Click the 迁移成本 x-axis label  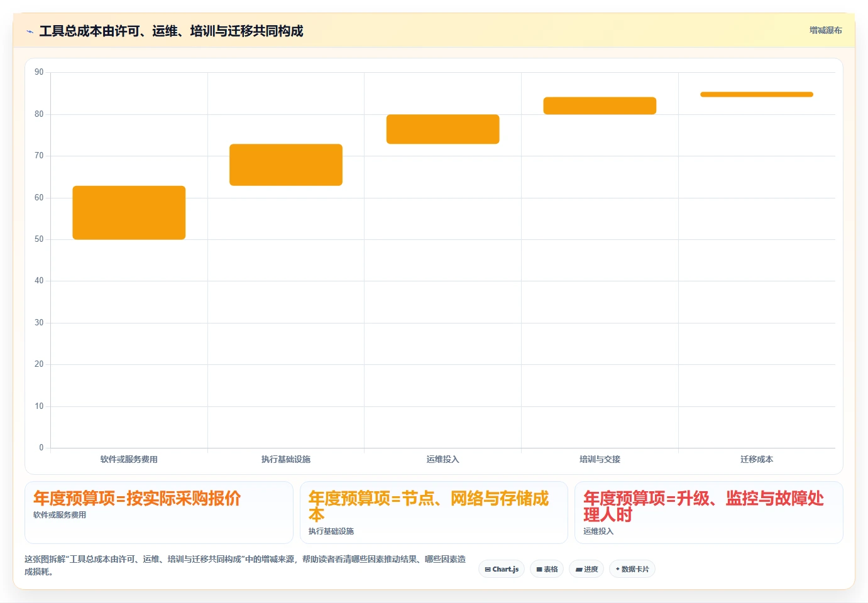click(757, 459)
